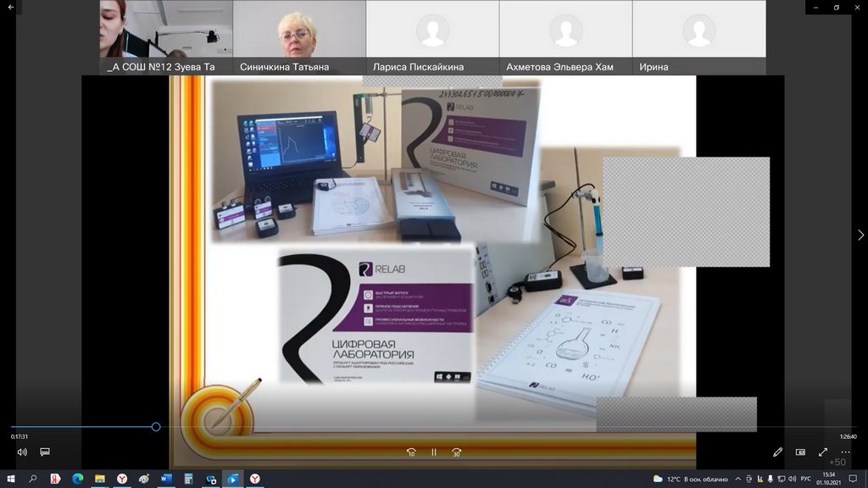Viewport: 868px width, 488px height.
Task: Go back using the top-left arrow
Action: [x=10, y=7]
